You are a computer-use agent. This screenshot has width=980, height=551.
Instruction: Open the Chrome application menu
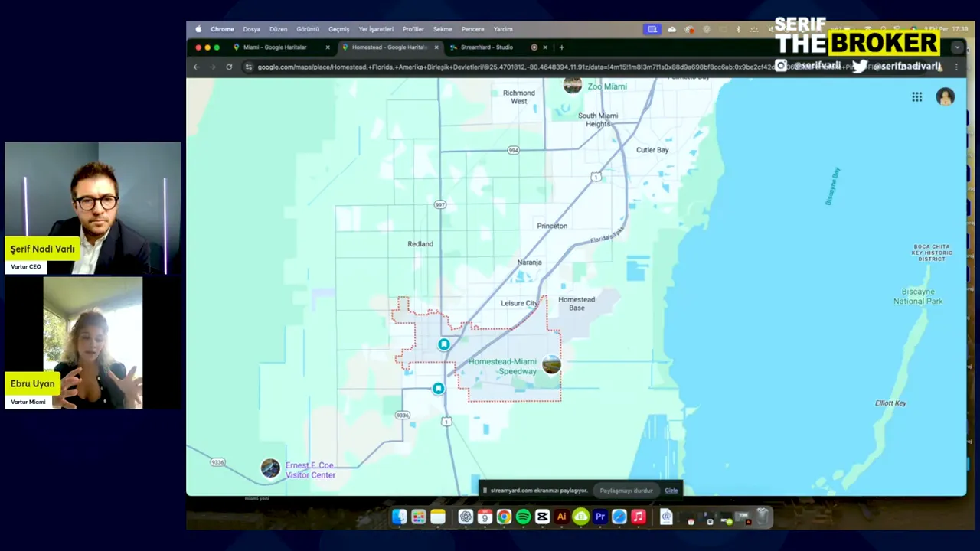pyautogui.click(x=222, y=29)
